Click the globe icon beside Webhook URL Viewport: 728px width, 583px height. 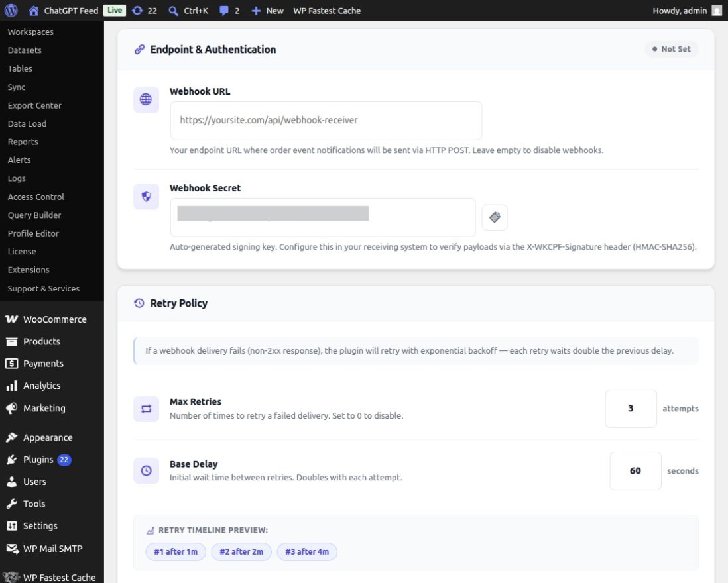point(146,99)
